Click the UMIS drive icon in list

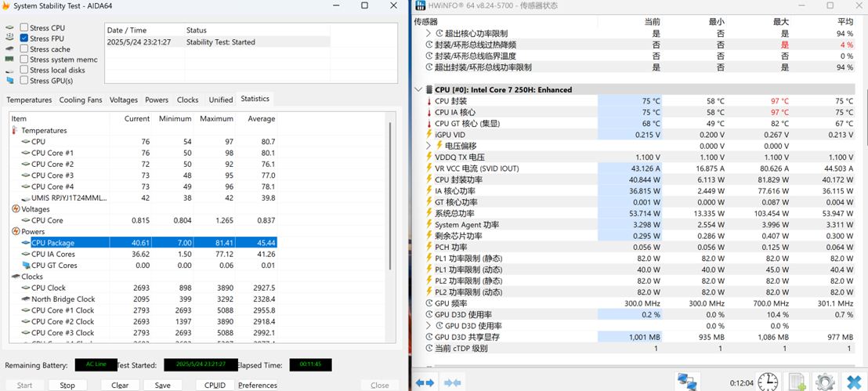click(x=26, y=198)
